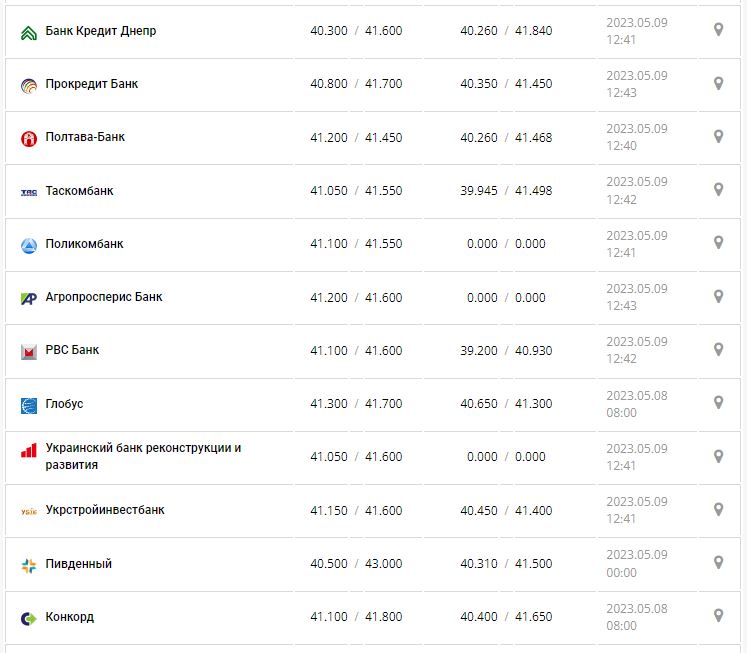Open Украинский банк реконструкции и развития link
This screenshot has height=653, width=747.
[143, 456]
